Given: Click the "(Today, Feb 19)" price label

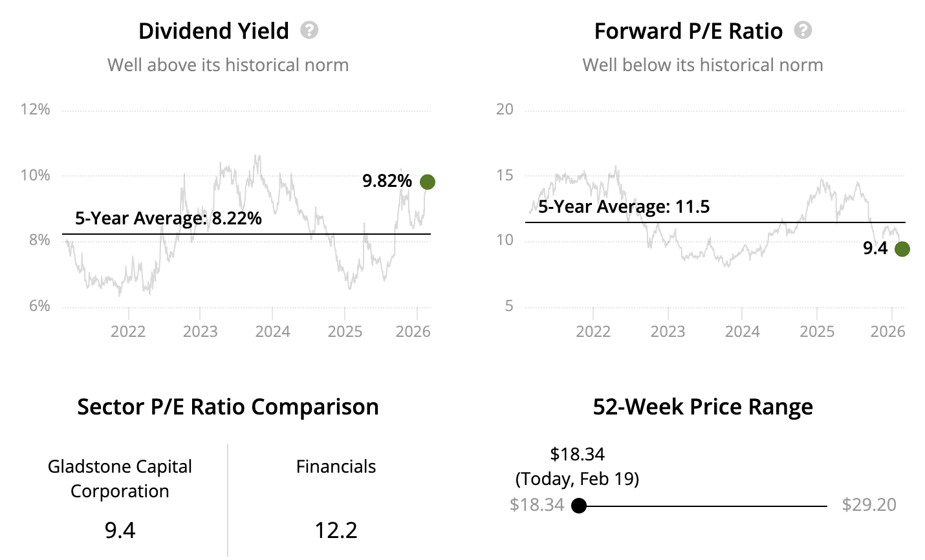Looking at the screenshot, I should coord(577,479).
